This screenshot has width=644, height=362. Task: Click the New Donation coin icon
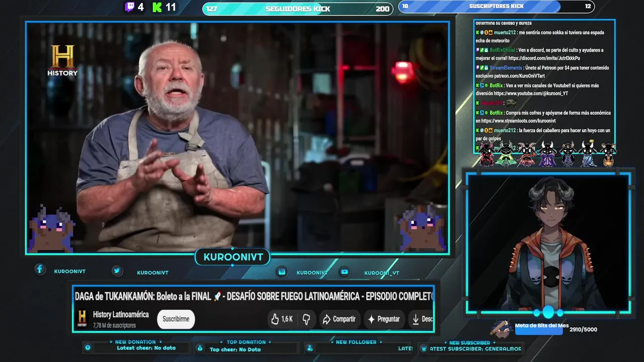[88, 347]
